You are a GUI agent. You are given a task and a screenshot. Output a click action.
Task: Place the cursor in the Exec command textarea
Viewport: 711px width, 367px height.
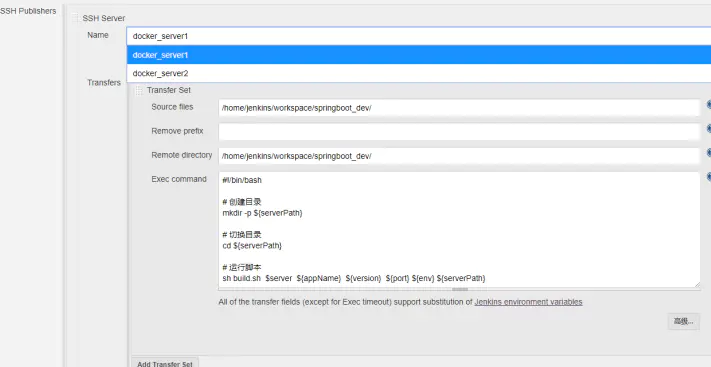459,230
